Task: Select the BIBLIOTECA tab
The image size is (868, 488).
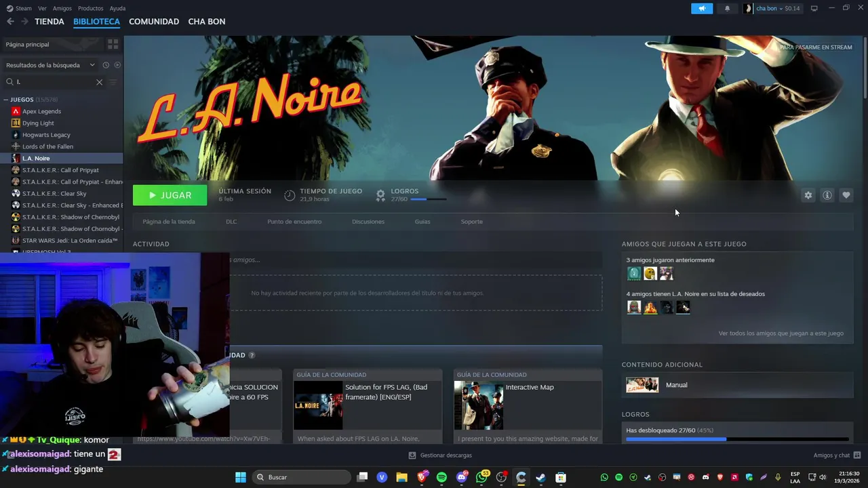Action: pyautogui.click(x=96, y=22)
